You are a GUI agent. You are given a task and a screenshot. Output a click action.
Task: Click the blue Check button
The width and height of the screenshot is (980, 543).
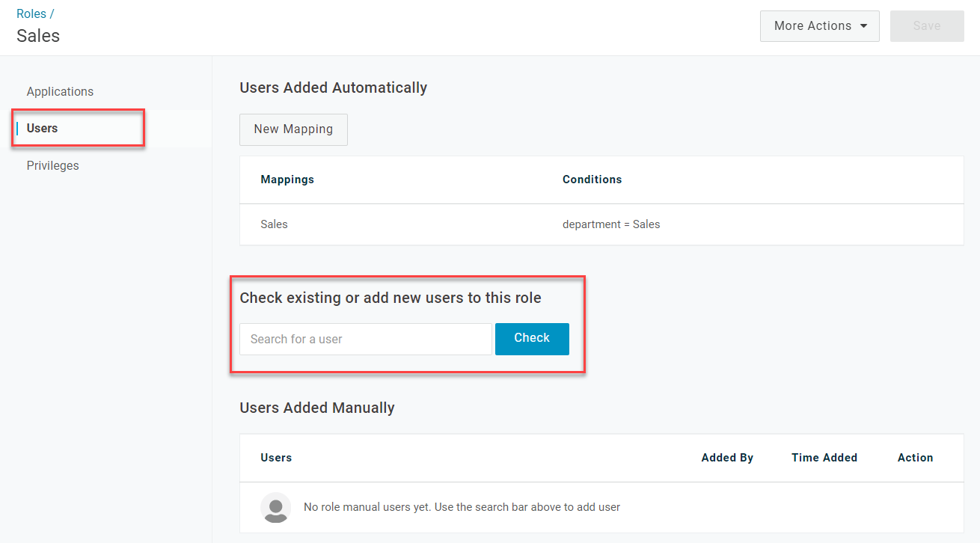click(532, 339)
